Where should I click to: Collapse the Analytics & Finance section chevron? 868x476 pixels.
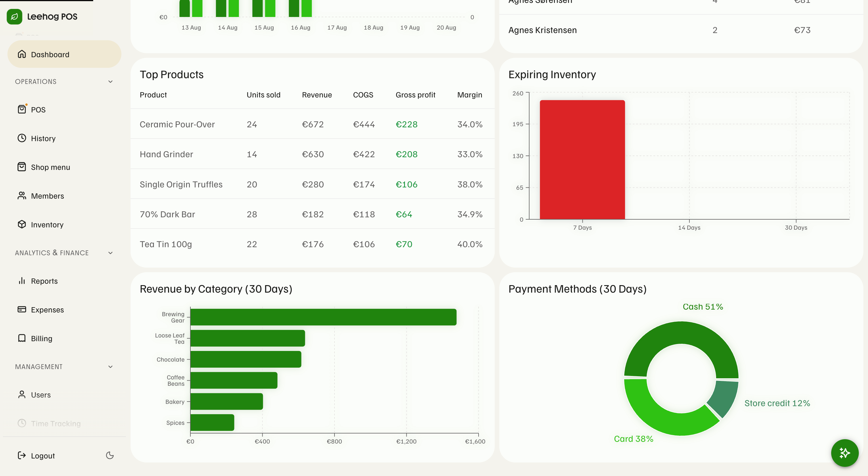click(110, 253)
